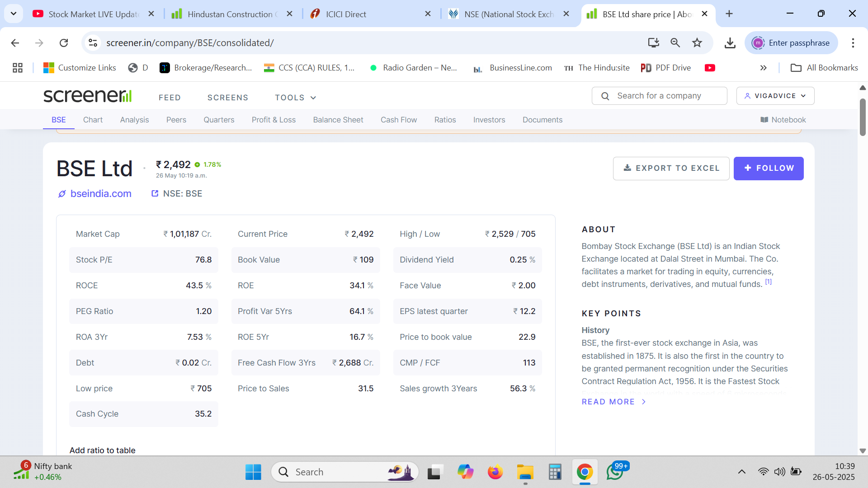Open Radio Garden bookmark
Screen dimensions: 868x488
tap(413, 68)
